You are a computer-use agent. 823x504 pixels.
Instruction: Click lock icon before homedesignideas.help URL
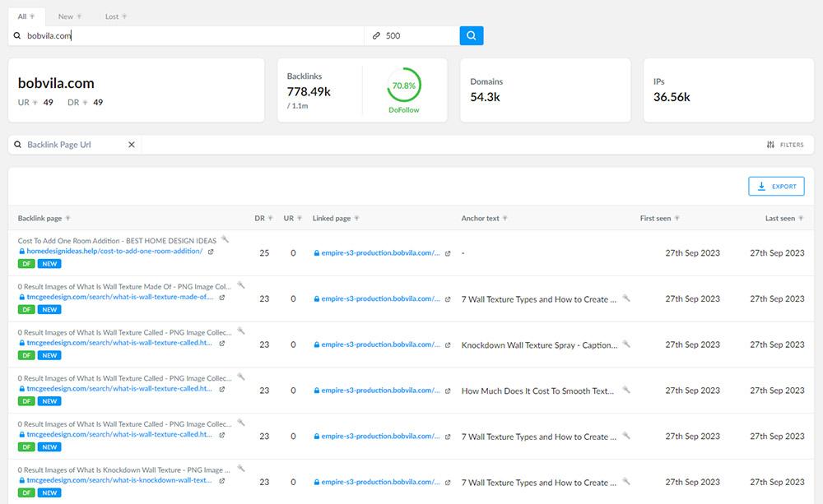pyautogui.click(x=22, y=252)
